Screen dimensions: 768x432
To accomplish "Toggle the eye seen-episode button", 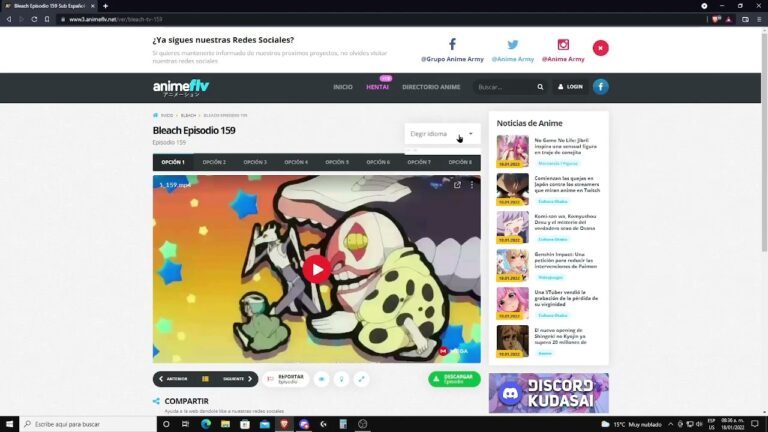I will 321,379.
